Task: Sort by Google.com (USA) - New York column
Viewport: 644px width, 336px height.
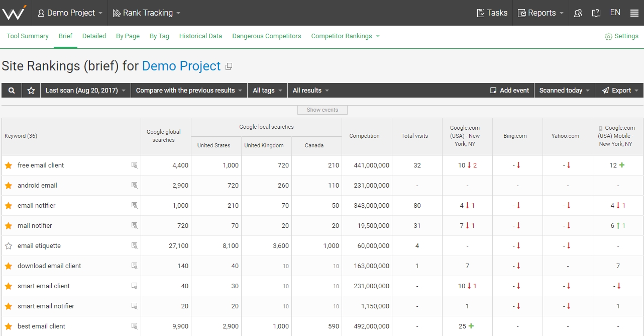Action: coord(467,136)
